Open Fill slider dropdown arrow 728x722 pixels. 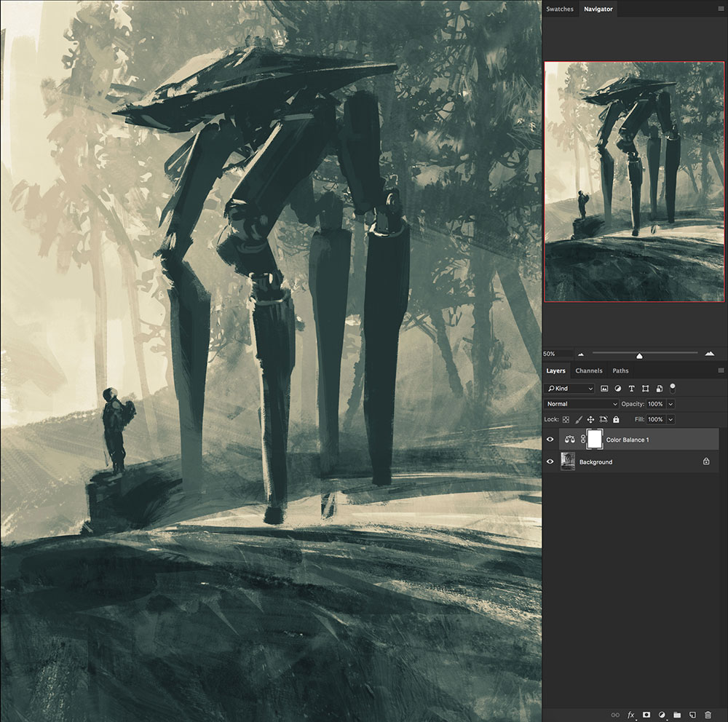click(670, 419)
